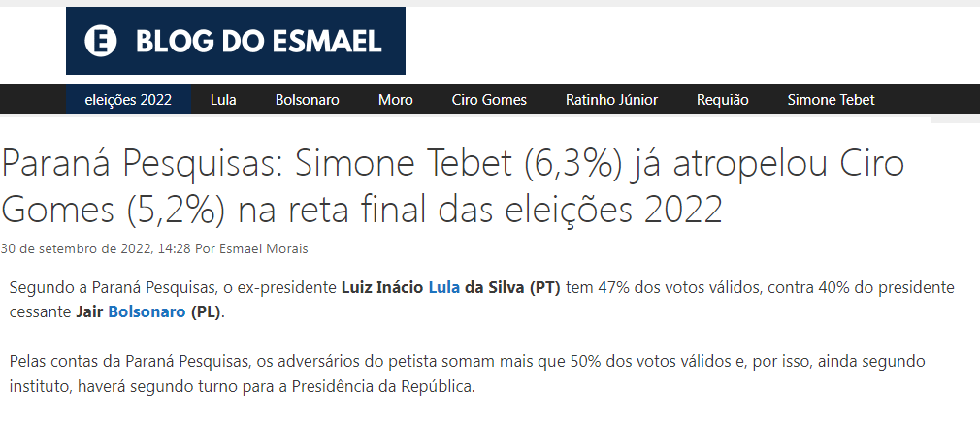
Task: Open the Ciro Gomes menu item
Action: click(x=489, y=99)
